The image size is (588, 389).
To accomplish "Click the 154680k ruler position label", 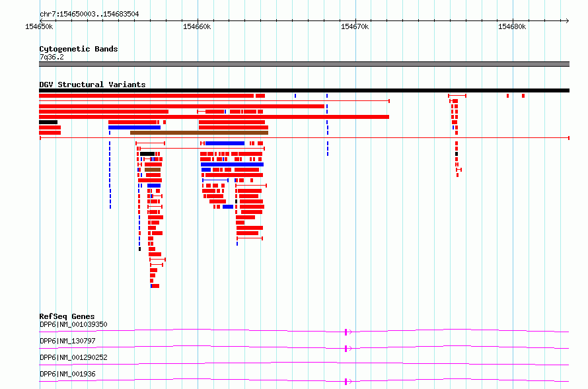I will [512, 27].
